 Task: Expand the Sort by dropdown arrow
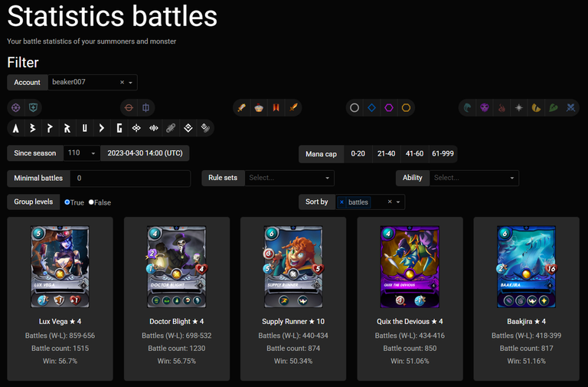click(398, 202)
